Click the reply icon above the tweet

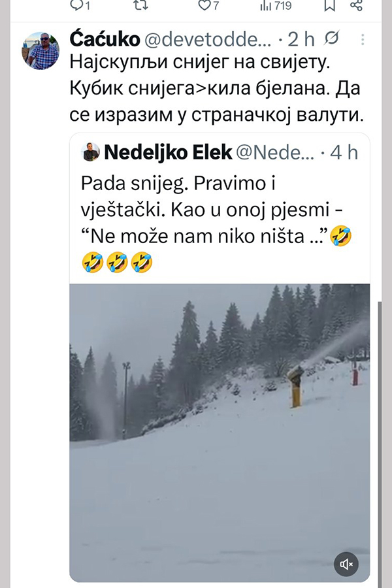coord(78,6)
